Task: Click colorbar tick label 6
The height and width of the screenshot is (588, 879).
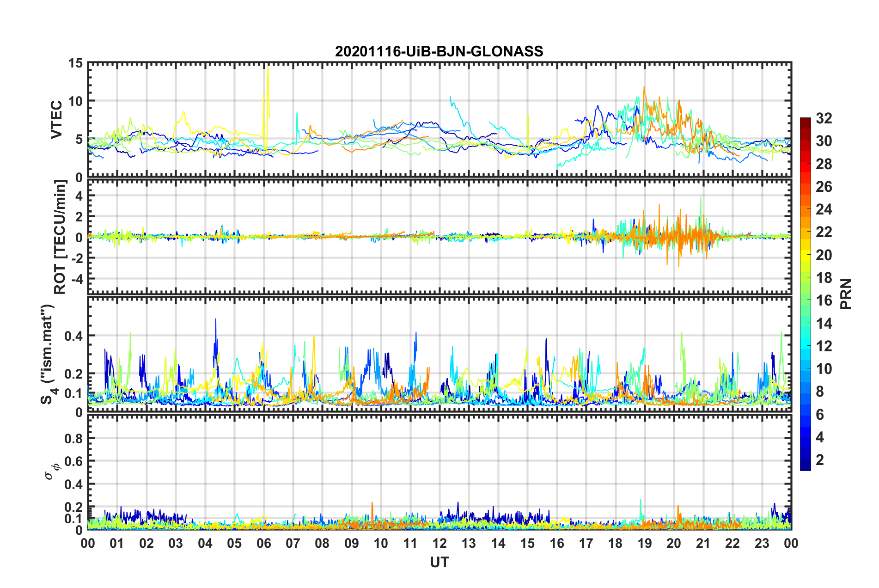Action: point(820,415)
